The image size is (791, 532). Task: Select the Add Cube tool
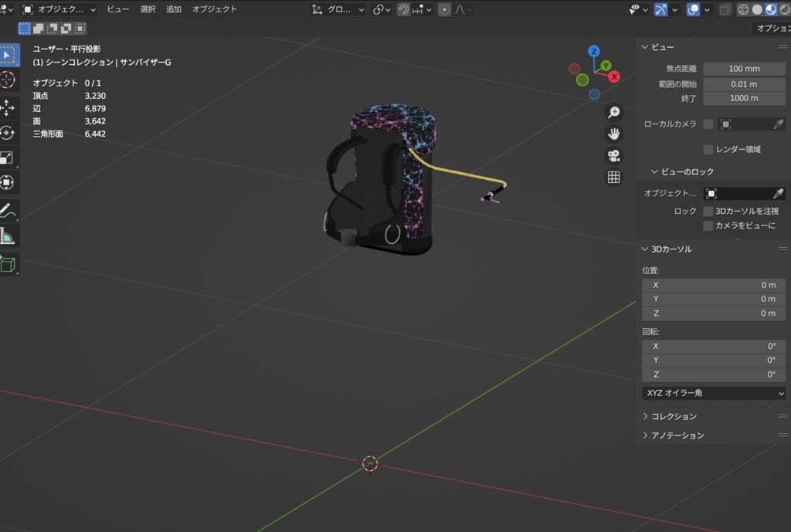(8, 264)
